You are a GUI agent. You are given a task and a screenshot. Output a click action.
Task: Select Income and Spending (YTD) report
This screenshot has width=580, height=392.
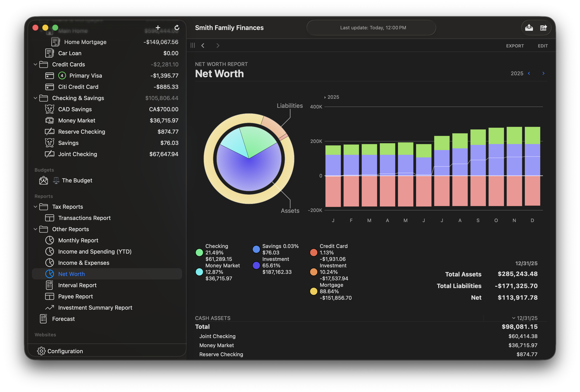[107, 251]
